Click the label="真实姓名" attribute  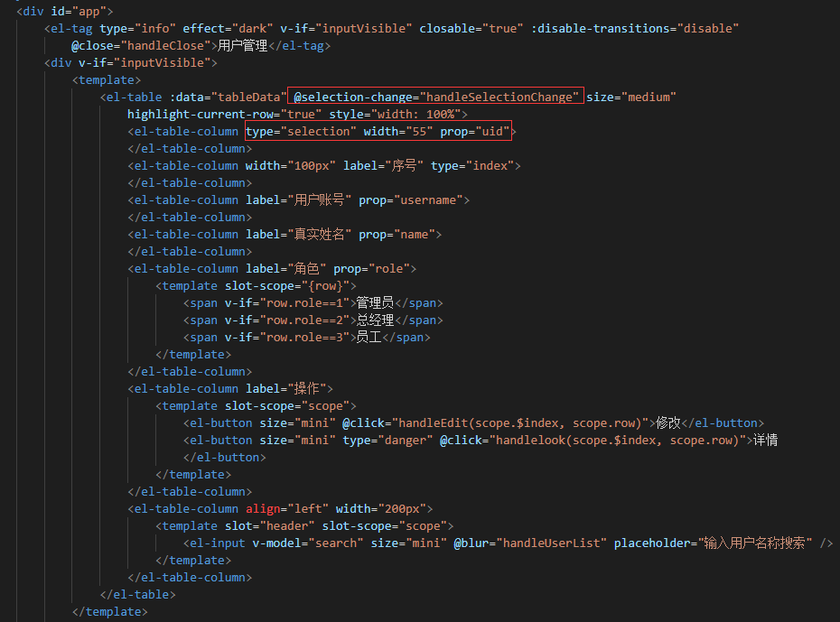pos(298,234)
